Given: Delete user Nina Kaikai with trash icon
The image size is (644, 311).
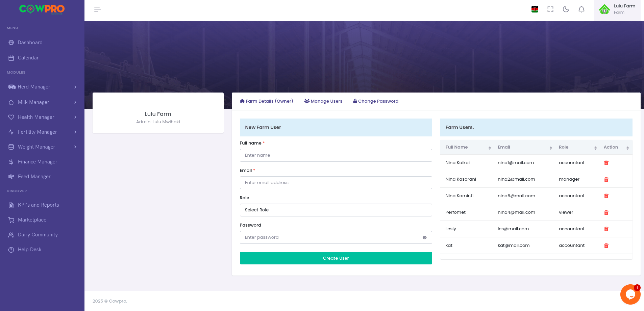Looking at the screenshot, I should (606, 163).
